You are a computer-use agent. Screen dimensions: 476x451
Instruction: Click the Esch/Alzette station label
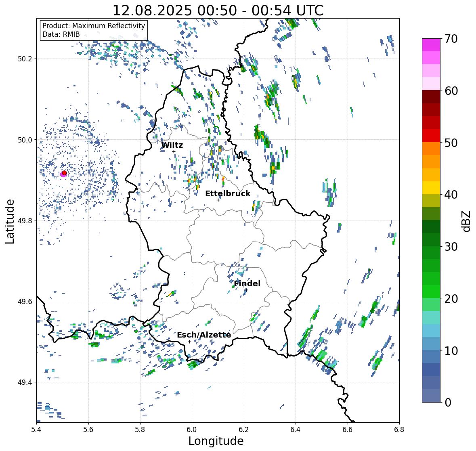tap(204, 335)
